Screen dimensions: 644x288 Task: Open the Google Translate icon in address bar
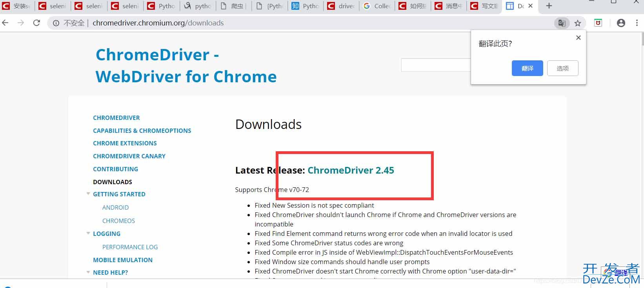coord(562,23)
